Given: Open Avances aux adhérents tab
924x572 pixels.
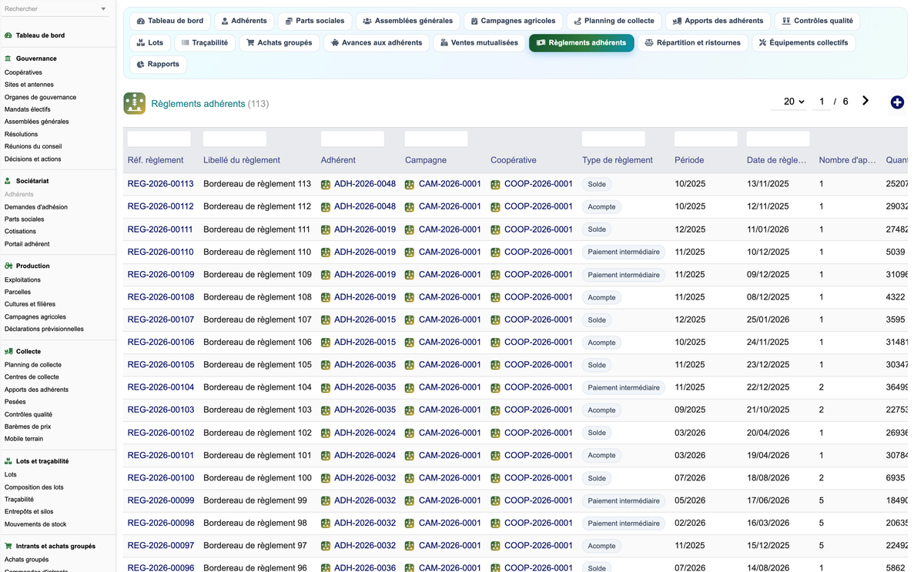Looking at the screenshot, I should [x=377, y=42].
